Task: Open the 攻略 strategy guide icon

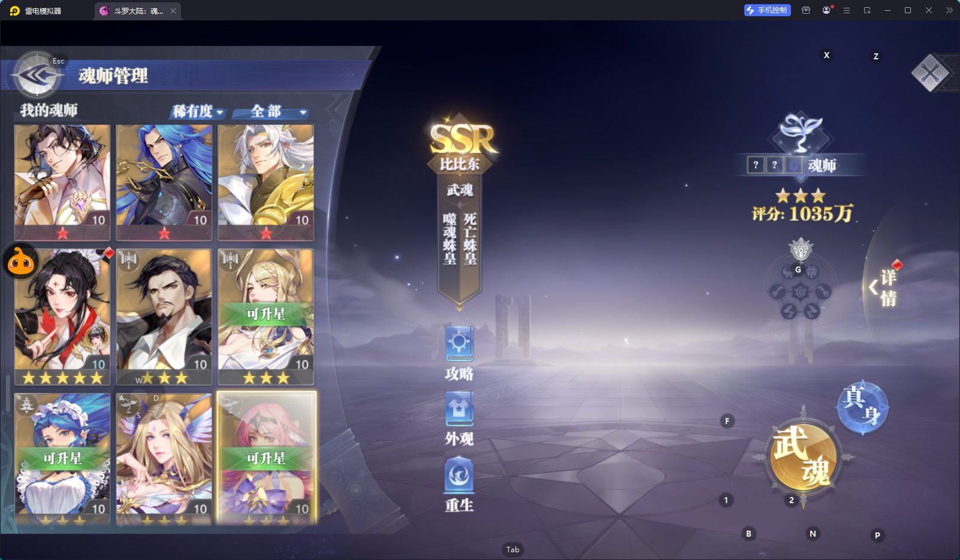Action: point(460,344)
